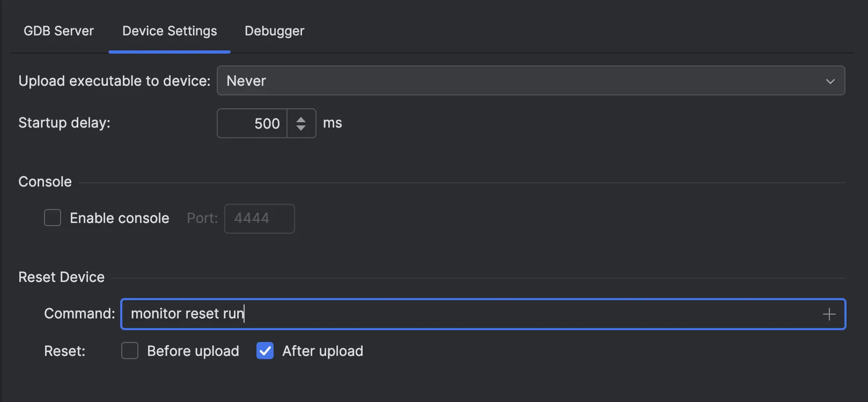The width and height of the screenshot is (868, 402).
Task: Open the Debugger tab
Action: pyautogui.click(x=274, y=31)
